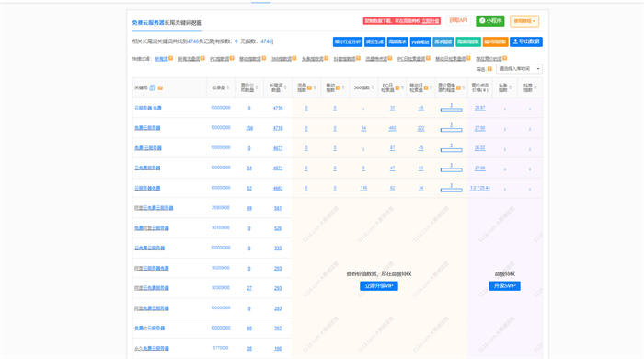Click orange help icon in 流量指数 header
Screen dimensions: 644x359
point(309,87)
